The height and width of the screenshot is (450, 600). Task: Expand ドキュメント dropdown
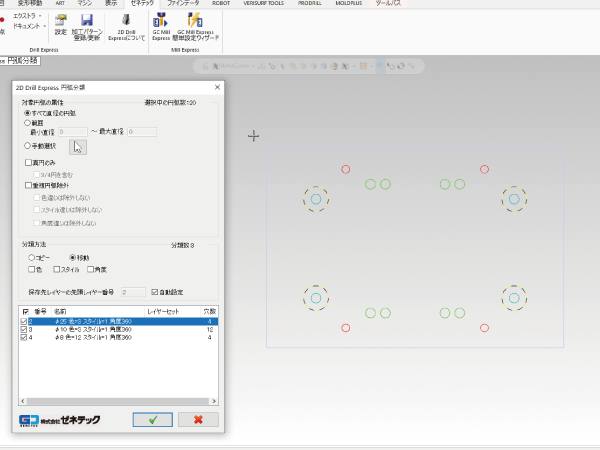click(x=45, y=26)
